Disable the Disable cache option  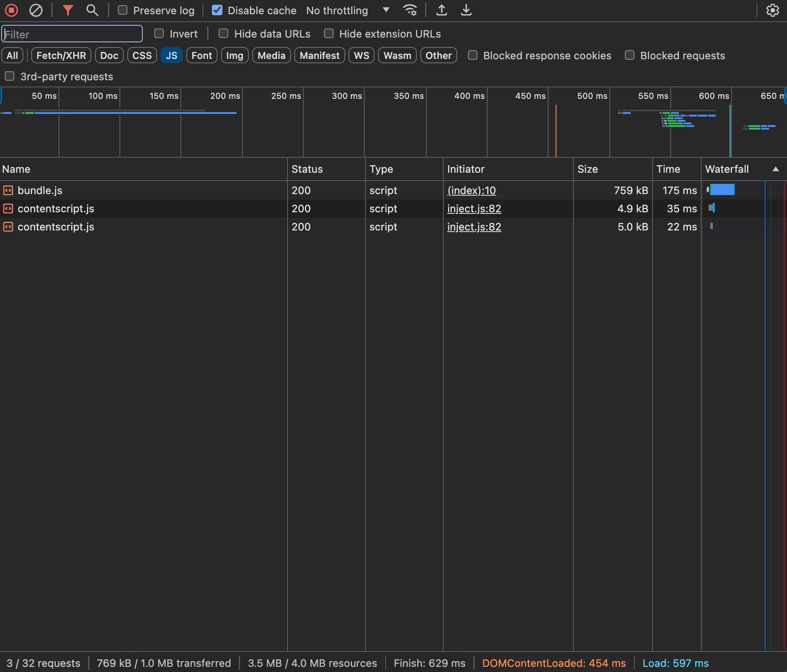pos(217,10)
